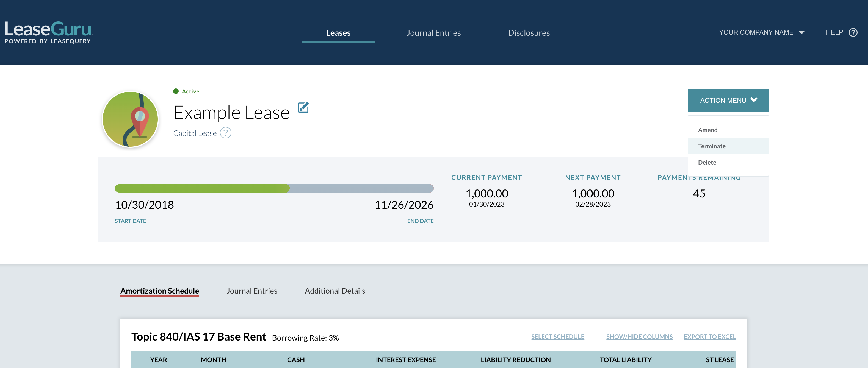Open the Capital Lease help question icon
This screenshot has width=868, height=368.
click(226, 133)
